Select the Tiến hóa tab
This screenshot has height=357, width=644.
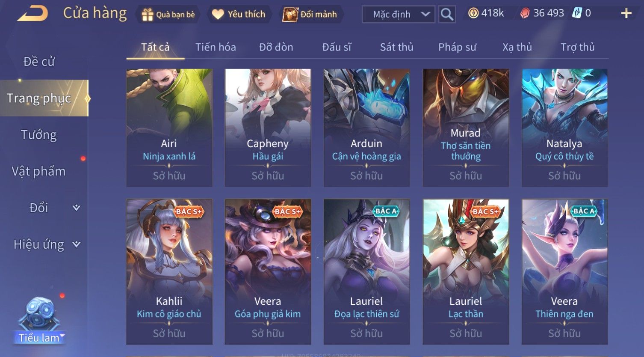tap(216, 47)
